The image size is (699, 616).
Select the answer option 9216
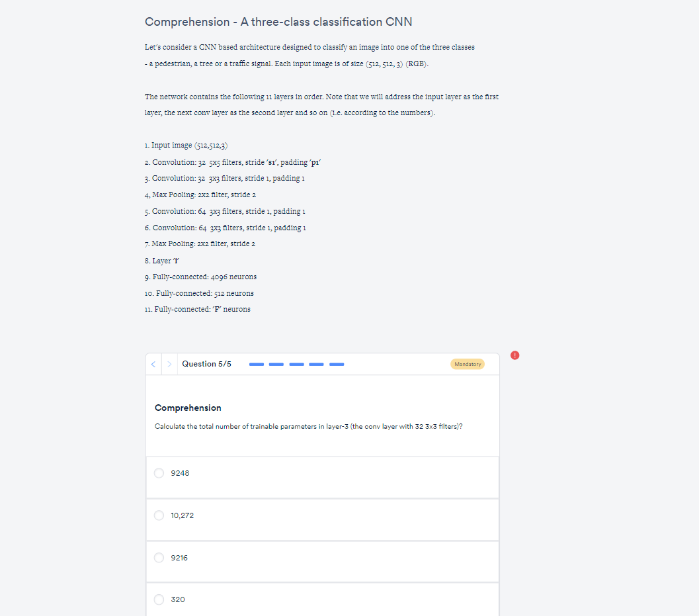159,557
